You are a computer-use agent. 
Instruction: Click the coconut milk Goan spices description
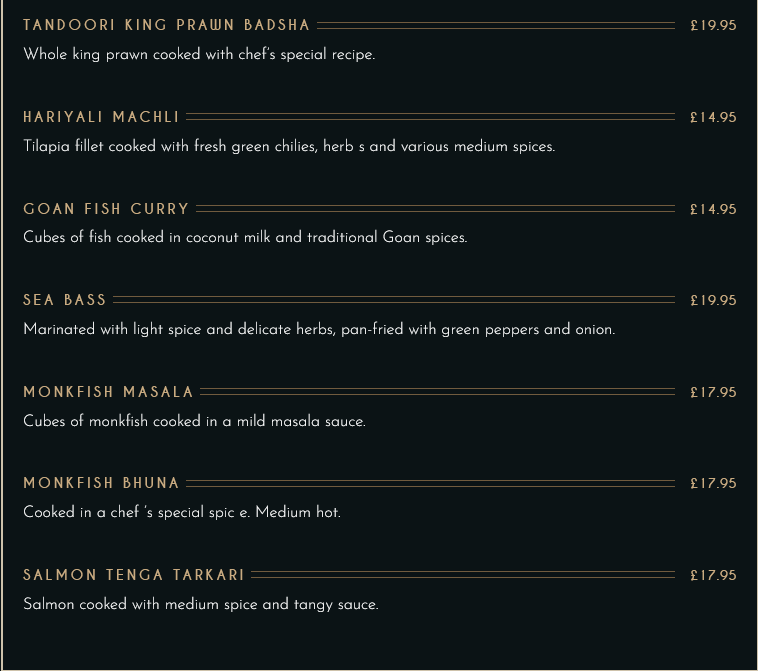click(x=245, y=237)
